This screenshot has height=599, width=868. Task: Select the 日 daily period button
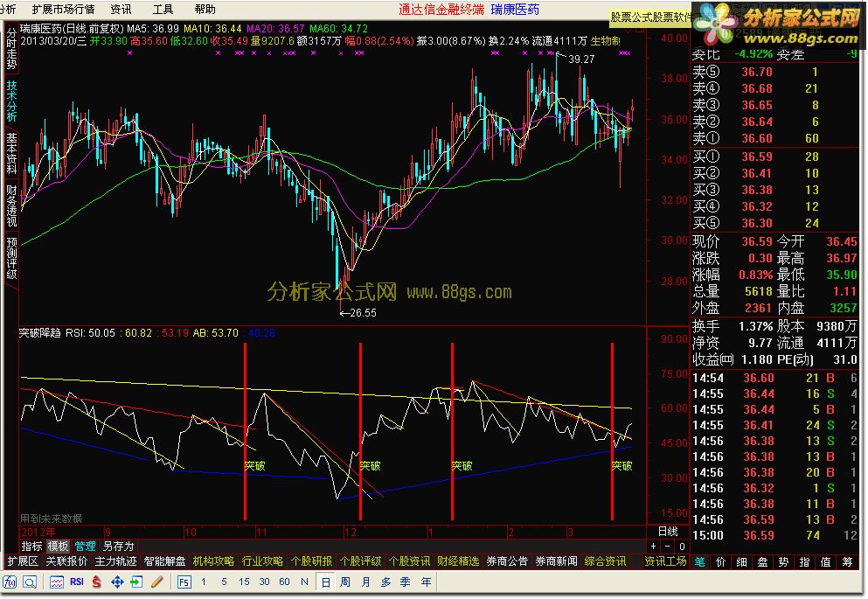pos(325,582)
